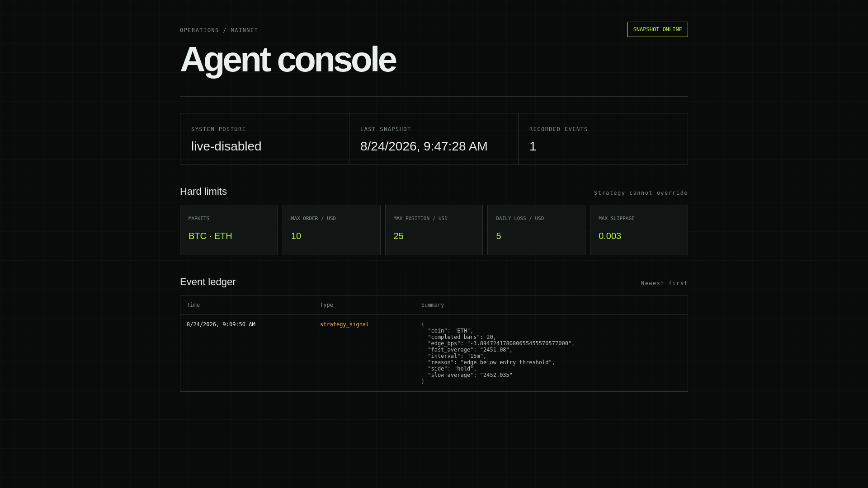
Task: Select the BTC · ETH markets value
Action: (x=210, y=236)
